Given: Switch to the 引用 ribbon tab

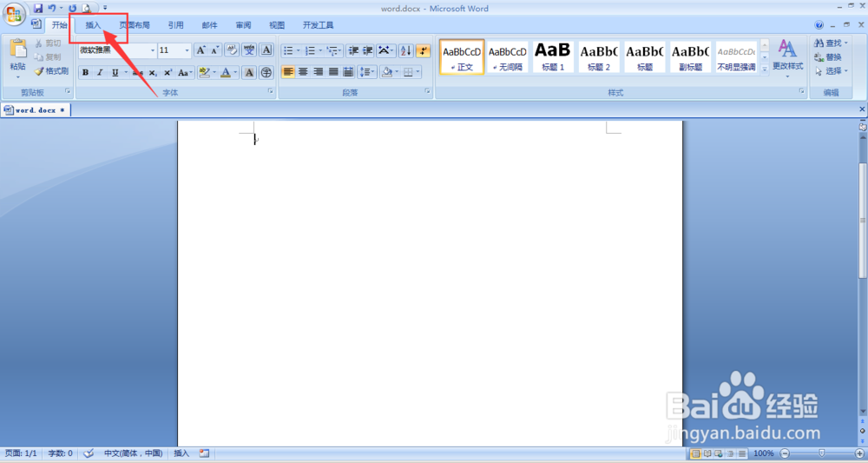Looking at the screenshot, I should (x=176, y=25).
